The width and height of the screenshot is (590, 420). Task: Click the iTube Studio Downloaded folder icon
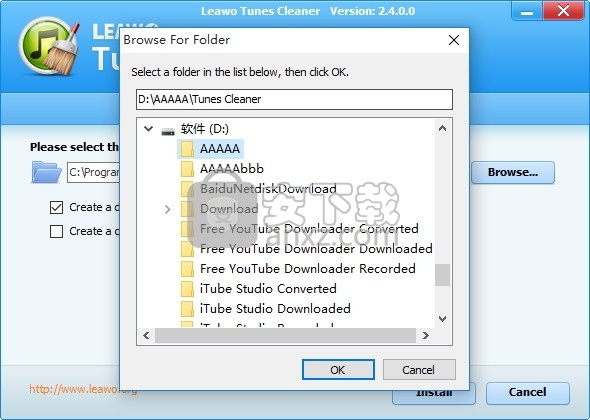(x=187, y=308)
